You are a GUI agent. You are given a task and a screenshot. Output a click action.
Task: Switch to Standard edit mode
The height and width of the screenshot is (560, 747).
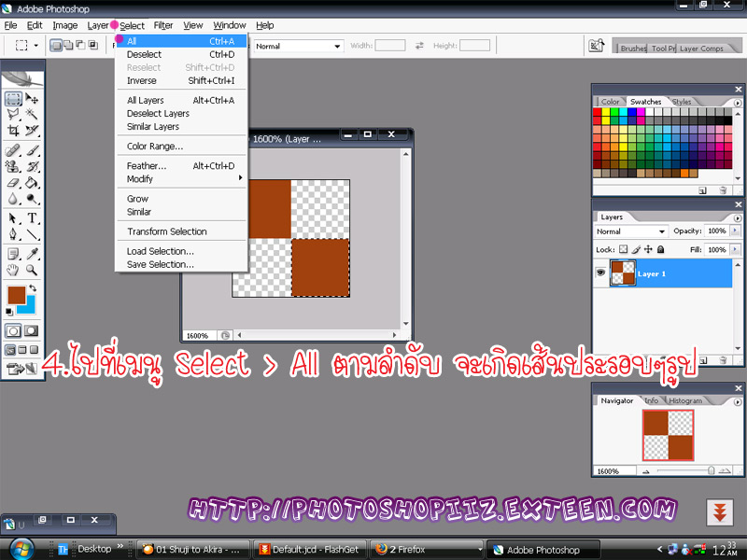(13, 330)
